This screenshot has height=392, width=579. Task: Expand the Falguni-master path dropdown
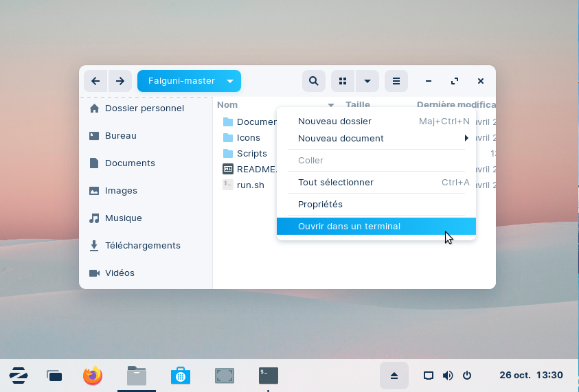click(x=230, y=81)
